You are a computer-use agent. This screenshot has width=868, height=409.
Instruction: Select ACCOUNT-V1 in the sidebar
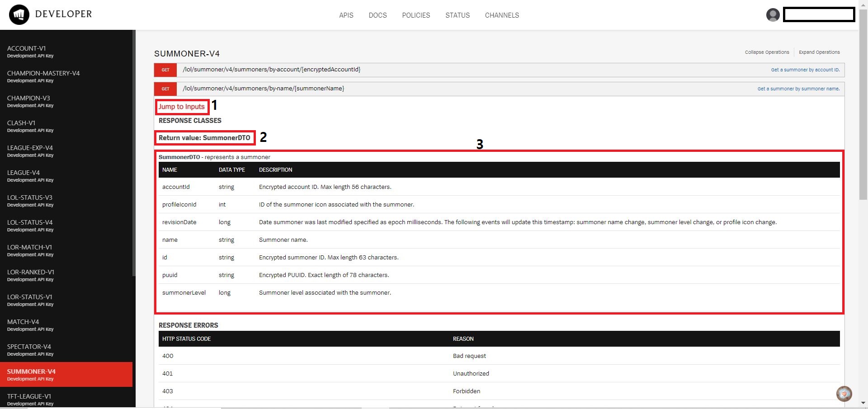coord(66,52)
